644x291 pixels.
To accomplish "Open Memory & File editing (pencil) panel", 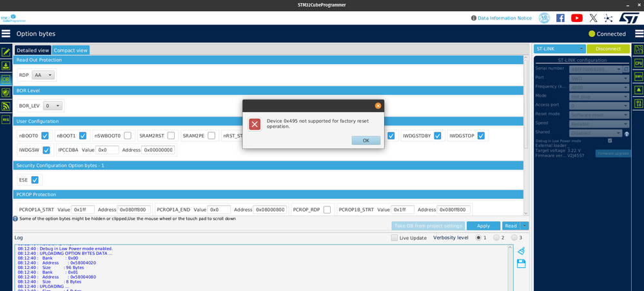I will 6,52.
